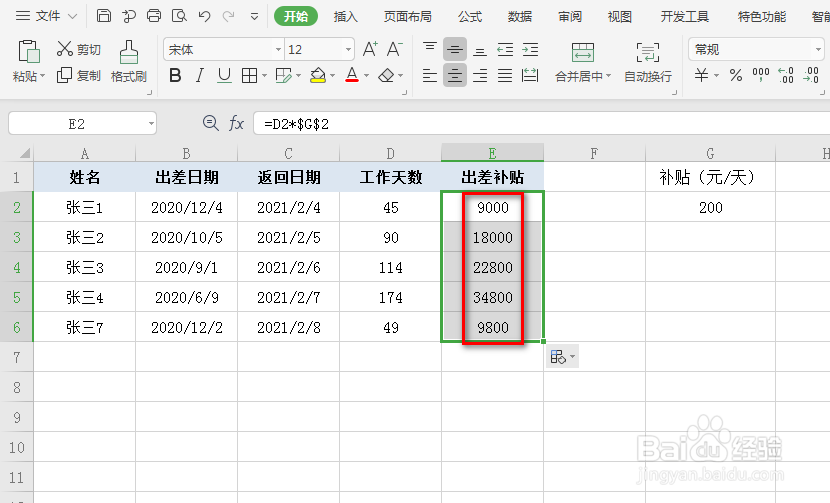
Task: Click formula bar showing =D2*$G$2
Action: coord(542,124)
